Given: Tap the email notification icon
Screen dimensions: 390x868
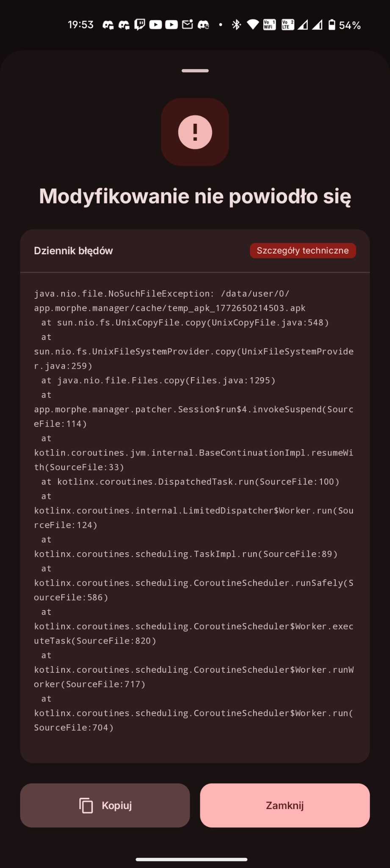Looking at the screenshot, I should [x=187, y=25].
